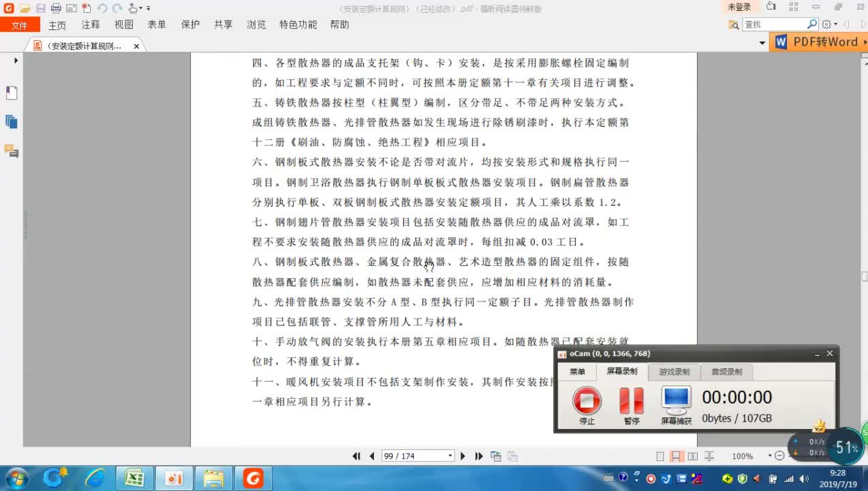Select facing pages view mode icon
868x491 pixels.
(693, 456)
